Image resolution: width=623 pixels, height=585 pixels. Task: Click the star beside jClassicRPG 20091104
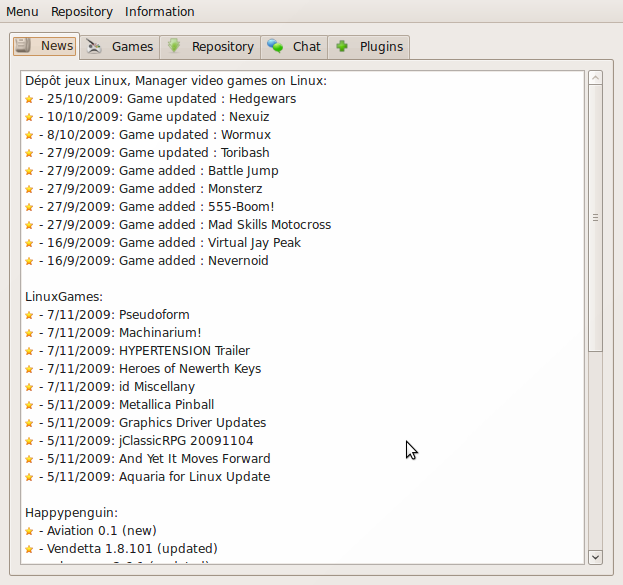(29, 441)
